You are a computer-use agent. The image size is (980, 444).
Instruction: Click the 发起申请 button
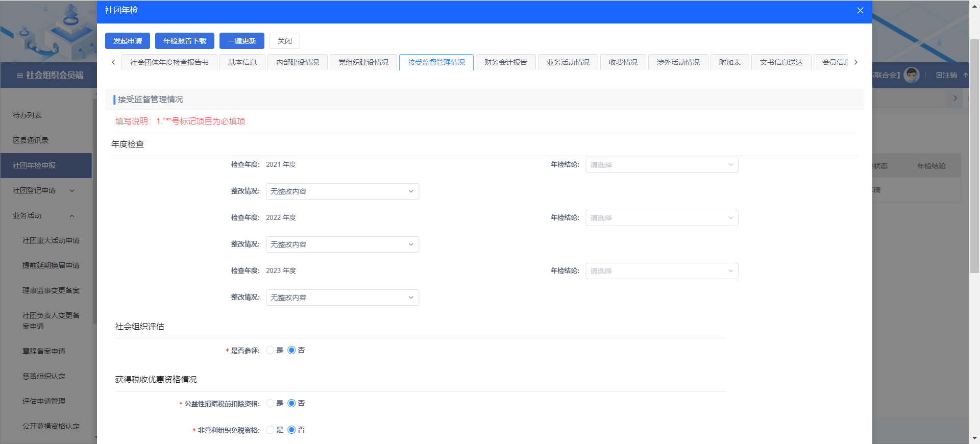tap(128, 41)
